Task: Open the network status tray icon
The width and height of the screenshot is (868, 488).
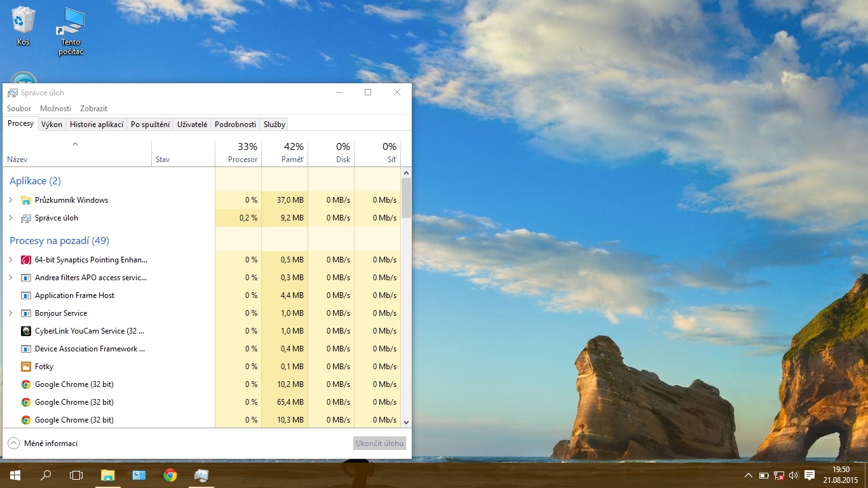Action: (778, 475)
